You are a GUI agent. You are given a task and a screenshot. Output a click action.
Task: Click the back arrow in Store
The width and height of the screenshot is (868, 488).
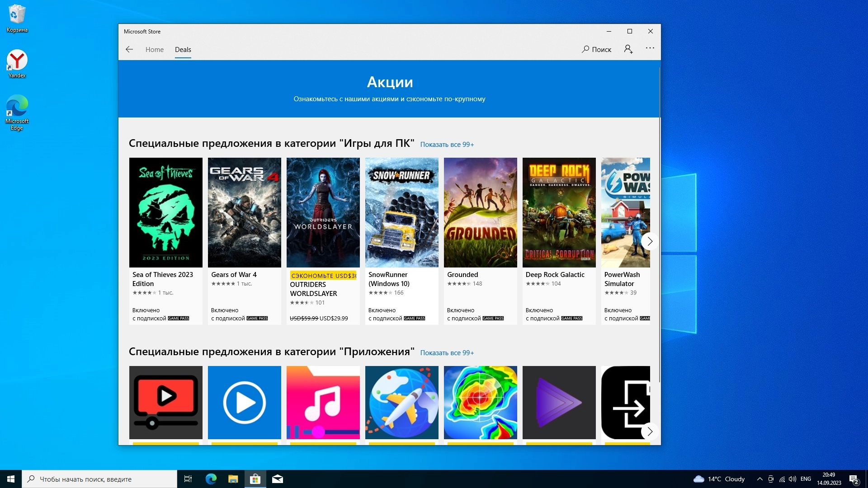tap(129, 49)
